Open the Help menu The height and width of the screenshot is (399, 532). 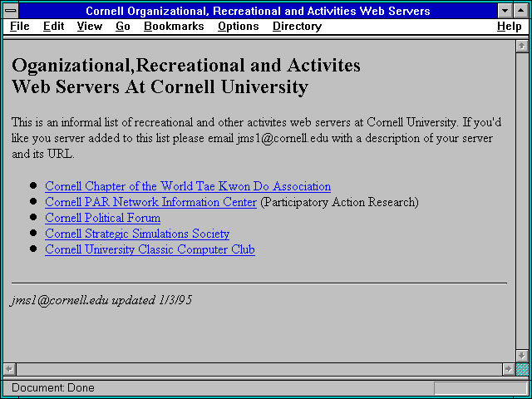(509, 27)
